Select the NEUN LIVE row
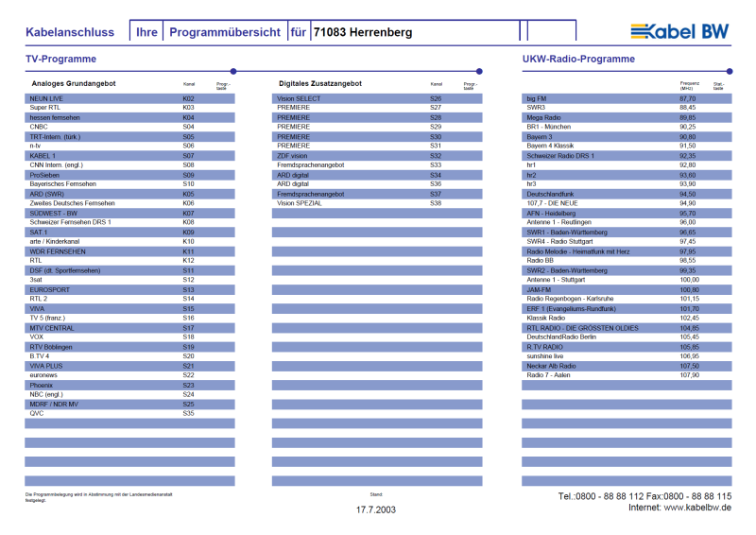 [129, 98]
